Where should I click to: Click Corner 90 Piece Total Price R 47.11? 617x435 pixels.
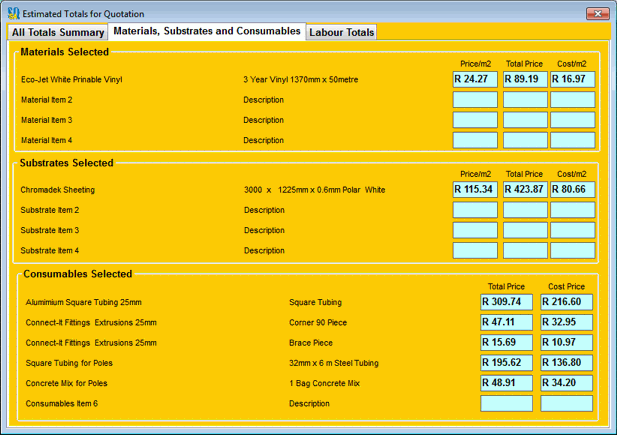506,322
